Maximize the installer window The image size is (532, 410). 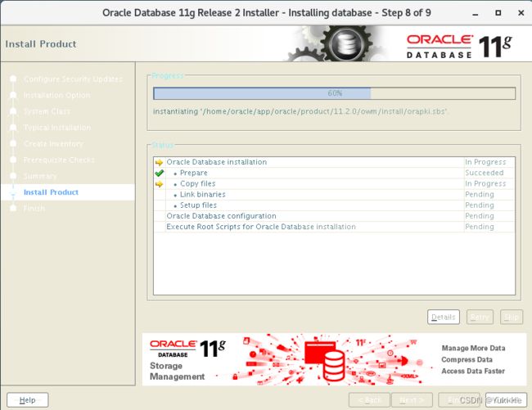(x=498, y=13)
